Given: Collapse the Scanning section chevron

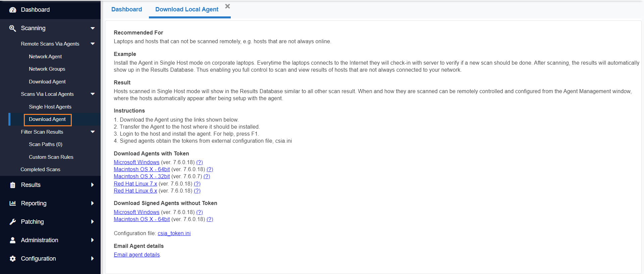Looking at the screenshot, I should [93, 28].
